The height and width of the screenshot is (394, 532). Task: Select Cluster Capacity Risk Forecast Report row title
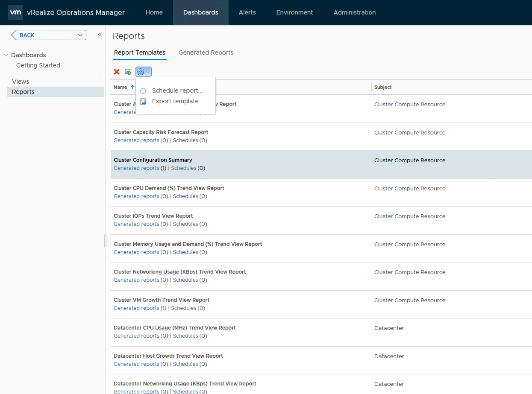pos(161,132)
